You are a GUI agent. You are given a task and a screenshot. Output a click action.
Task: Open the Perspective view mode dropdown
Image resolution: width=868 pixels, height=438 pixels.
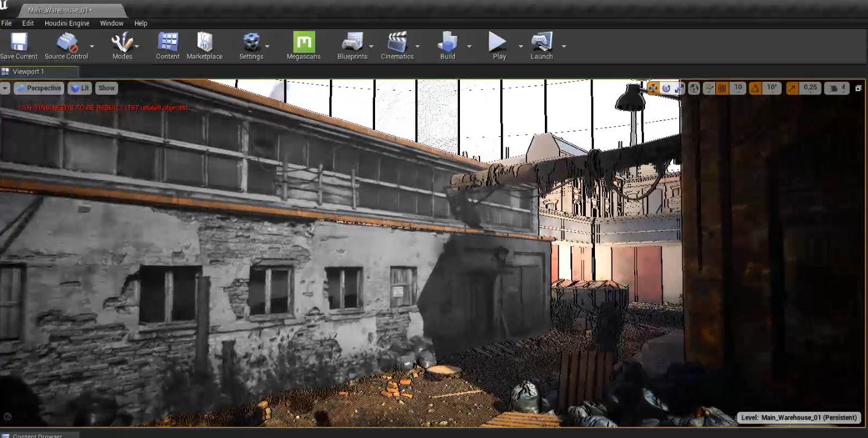(x=38, y=88)
